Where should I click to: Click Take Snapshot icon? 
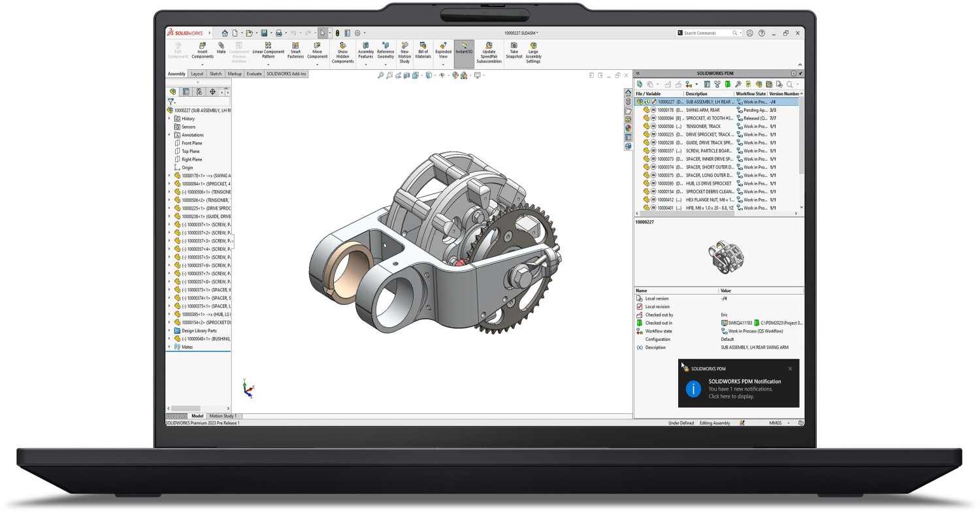514,45
